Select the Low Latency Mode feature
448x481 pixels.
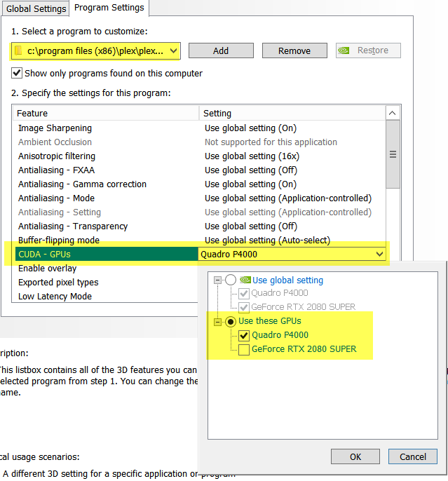click(x=55, y=297)
